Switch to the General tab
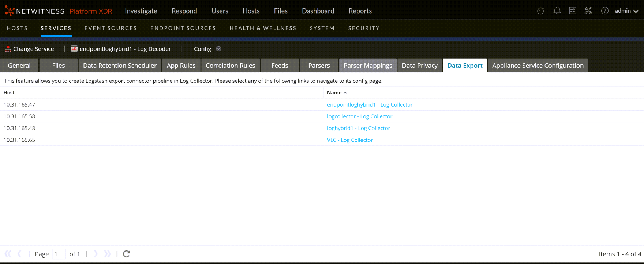 coord(19,66)
